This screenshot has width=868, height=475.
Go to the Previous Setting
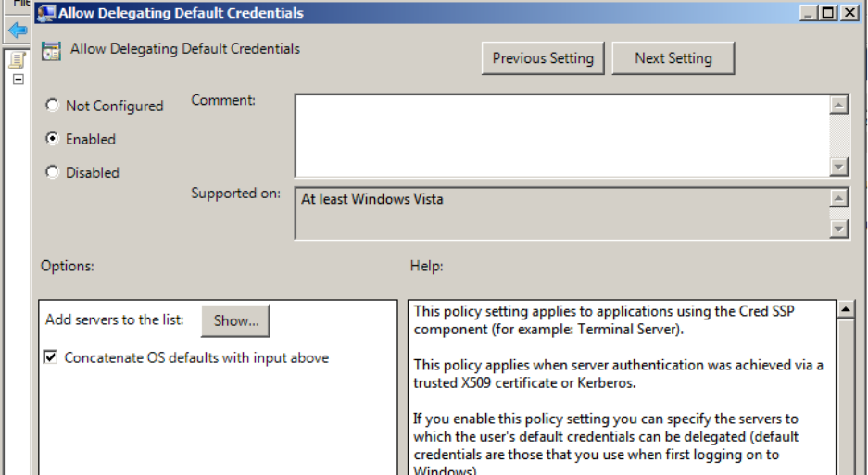543,58
